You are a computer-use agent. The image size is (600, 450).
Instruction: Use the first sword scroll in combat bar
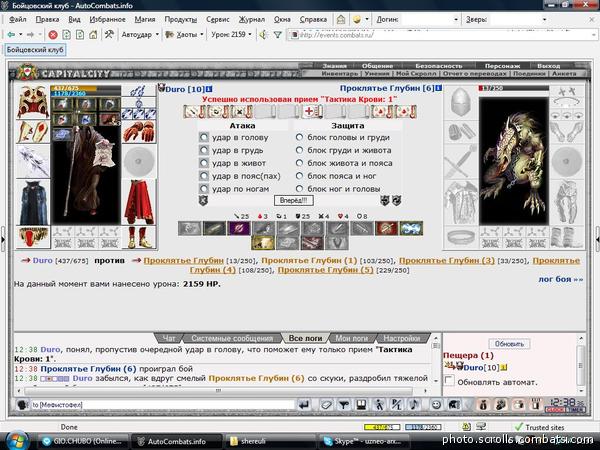click(194, 112)
